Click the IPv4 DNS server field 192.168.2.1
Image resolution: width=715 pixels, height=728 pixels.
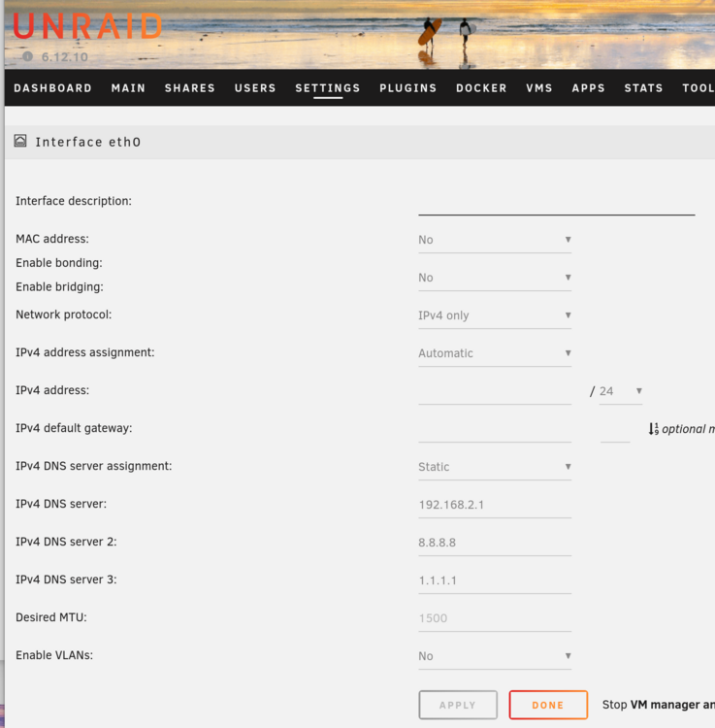495,505
